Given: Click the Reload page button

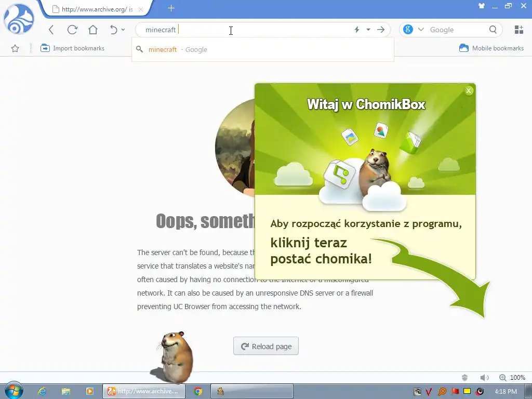Looking at the screenshot, I should [266, 346].
